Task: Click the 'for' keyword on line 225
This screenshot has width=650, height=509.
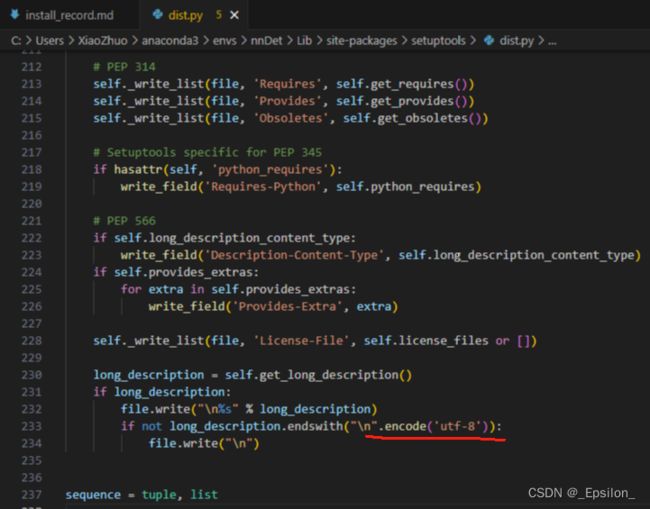Action: pyautogui.click(x=131, y=289)
